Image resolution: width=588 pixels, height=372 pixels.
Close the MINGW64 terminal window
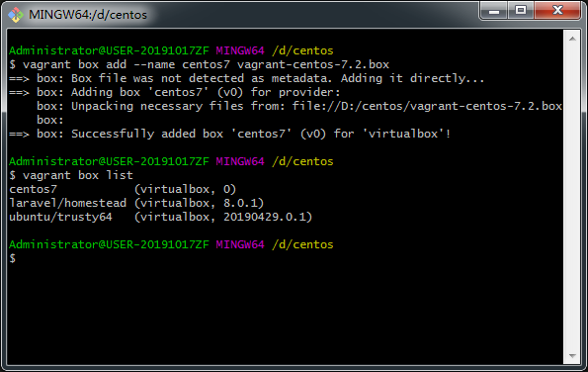click(557, 11)
